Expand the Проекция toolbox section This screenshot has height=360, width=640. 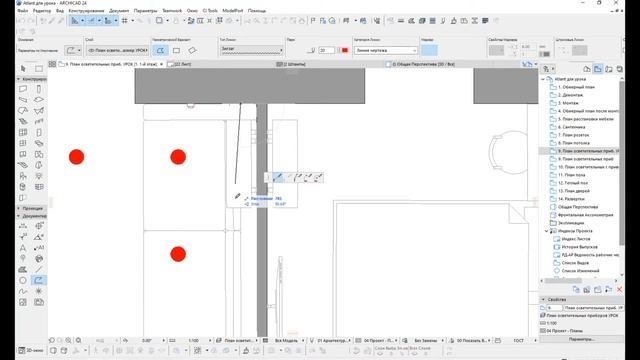coord(19,208)
